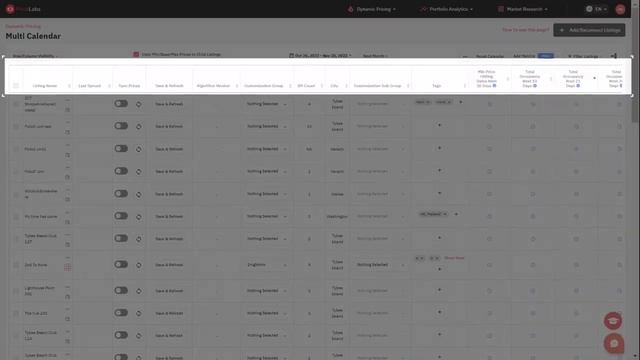Image resolution: width=640 pixels, height=360 pixels.
Task: Open Customization Group dropdown for Tybee Beach Club 137
Action: pos(267,239)
